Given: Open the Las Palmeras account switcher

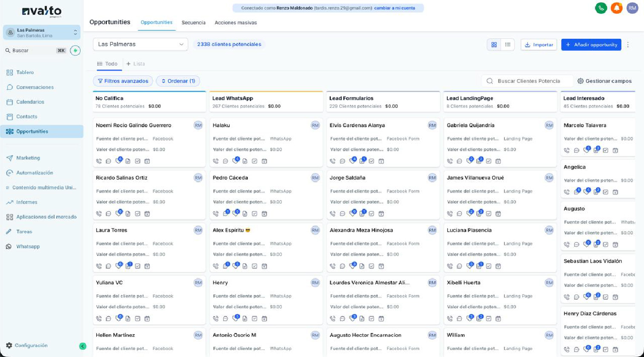Looking at the screenshot, I should click(x=42, y=33).
